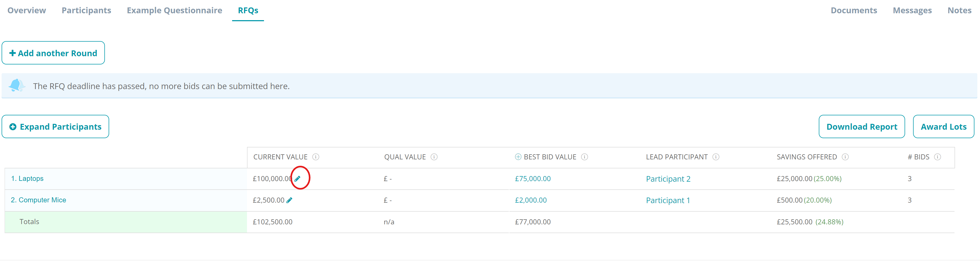Show # Bids info icon

tap(938, 157)
